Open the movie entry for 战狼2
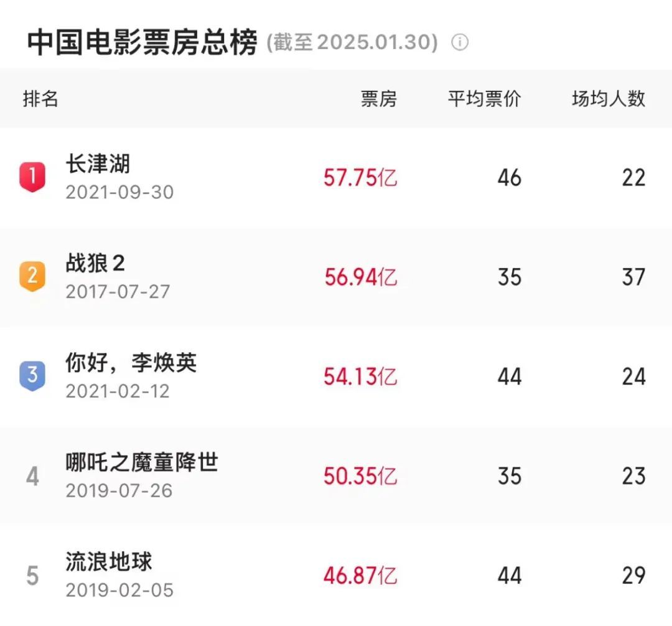Screen dimensions: 672x626 (95, 263)
